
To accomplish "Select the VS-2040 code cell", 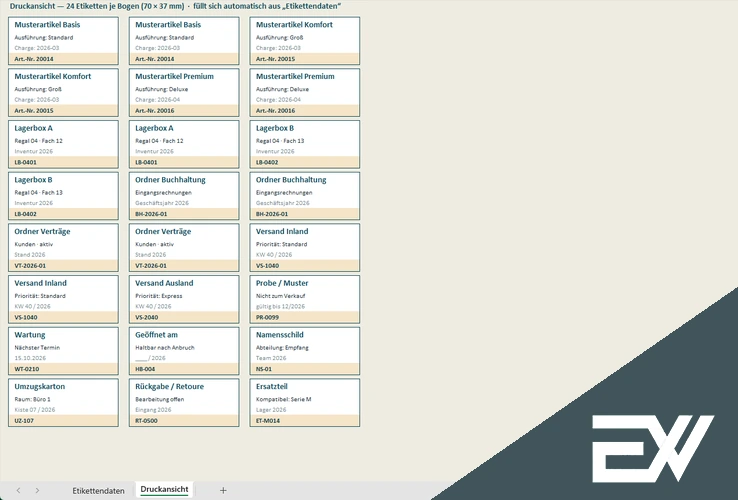I will (184, 317).
